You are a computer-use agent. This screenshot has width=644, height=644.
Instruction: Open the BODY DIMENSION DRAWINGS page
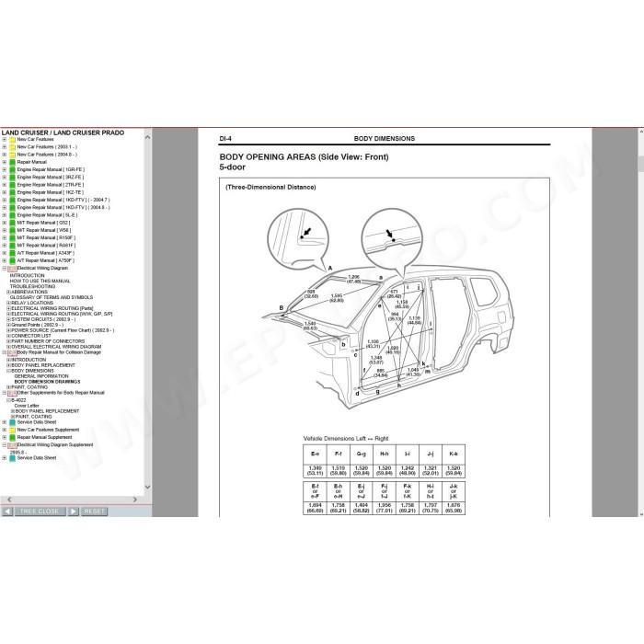point(47,382)
